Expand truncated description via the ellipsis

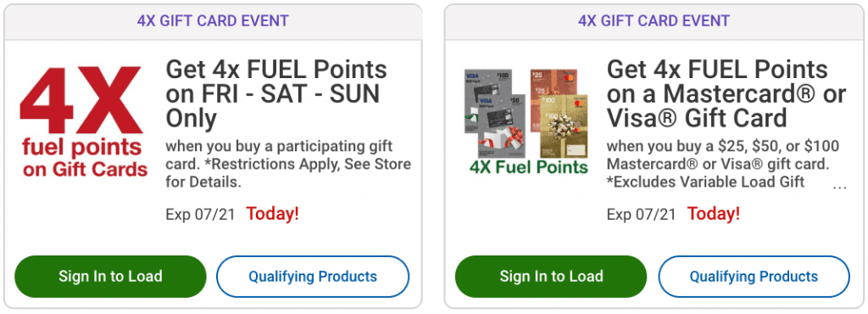840,187
